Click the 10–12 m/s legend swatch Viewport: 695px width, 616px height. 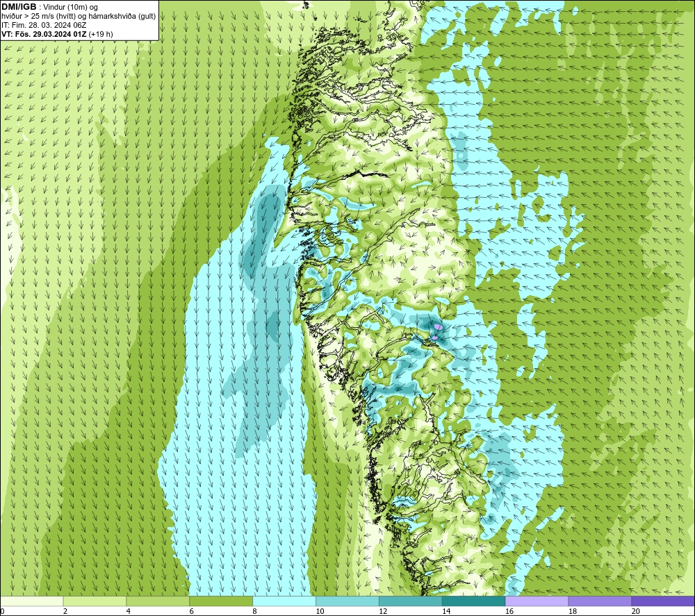point(347,601)
